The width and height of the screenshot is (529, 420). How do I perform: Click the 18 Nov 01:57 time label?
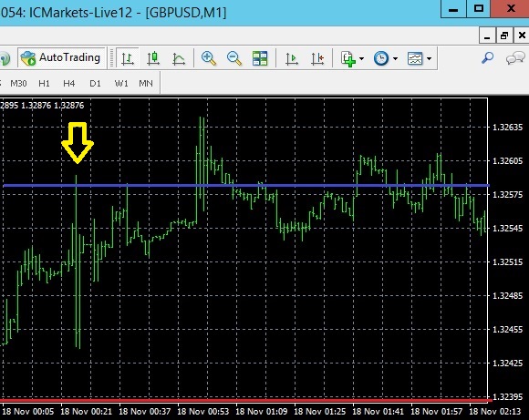tap(437, 412)
